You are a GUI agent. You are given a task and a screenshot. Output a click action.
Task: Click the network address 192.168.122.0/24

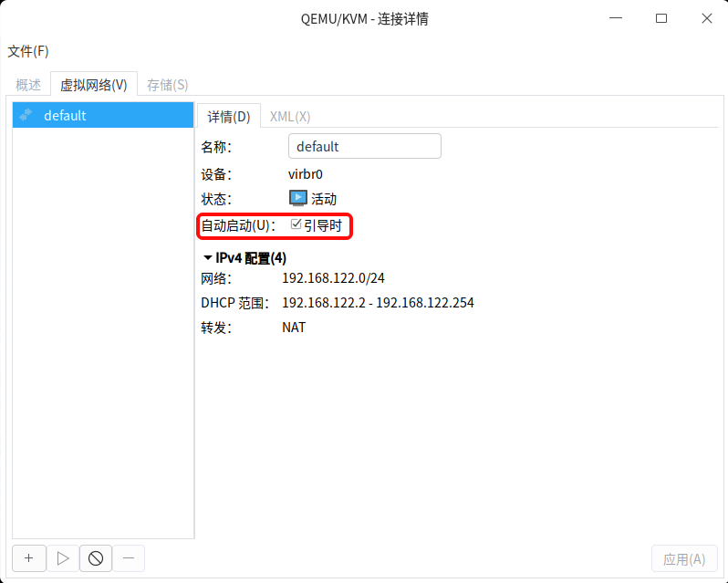333,278
